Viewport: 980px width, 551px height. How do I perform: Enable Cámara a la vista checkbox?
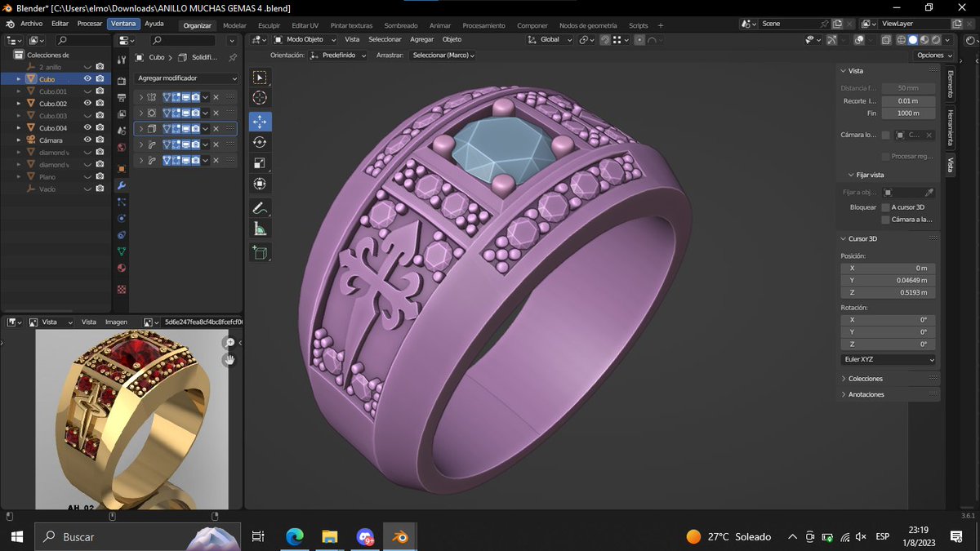click(x=885, y=220)
